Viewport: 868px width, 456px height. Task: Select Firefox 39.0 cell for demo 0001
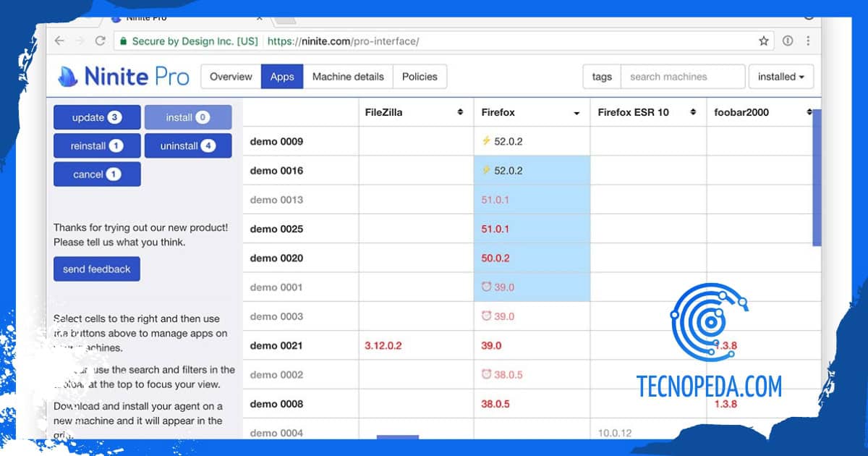[x=532, y=287]
